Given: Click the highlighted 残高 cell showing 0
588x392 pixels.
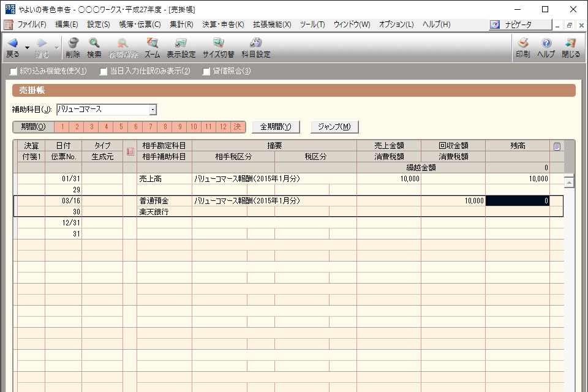Looking at the screenshot, I should [518, 201].
